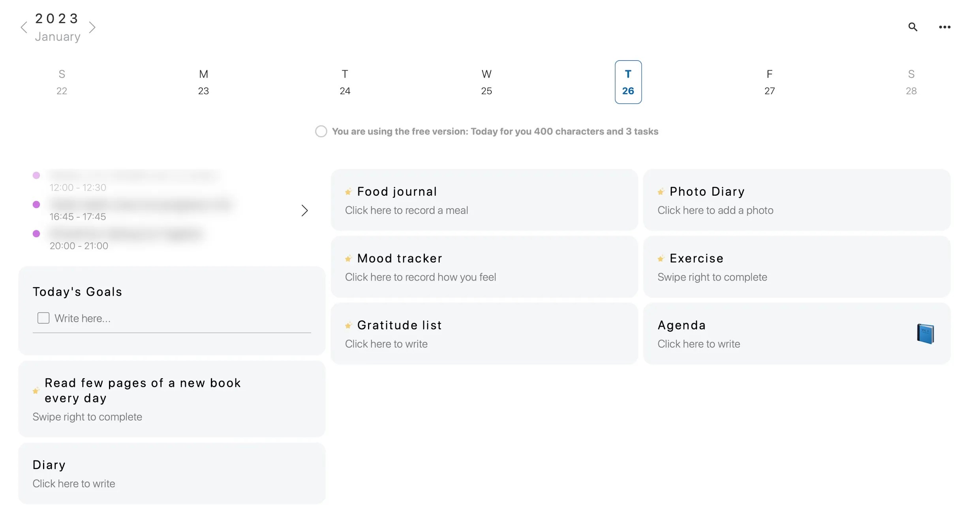Click the star on the reading goal card
The height and width of the screenshot is (516, 980).
pyautogui.click(x=36, y=391)
